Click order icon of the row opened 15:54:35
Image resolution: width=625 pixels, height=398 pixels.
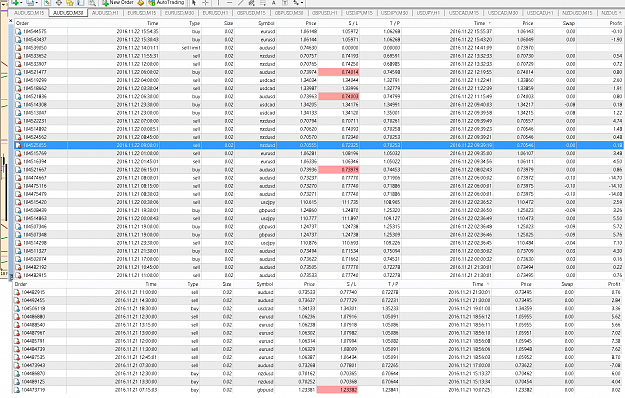[18, 31]
